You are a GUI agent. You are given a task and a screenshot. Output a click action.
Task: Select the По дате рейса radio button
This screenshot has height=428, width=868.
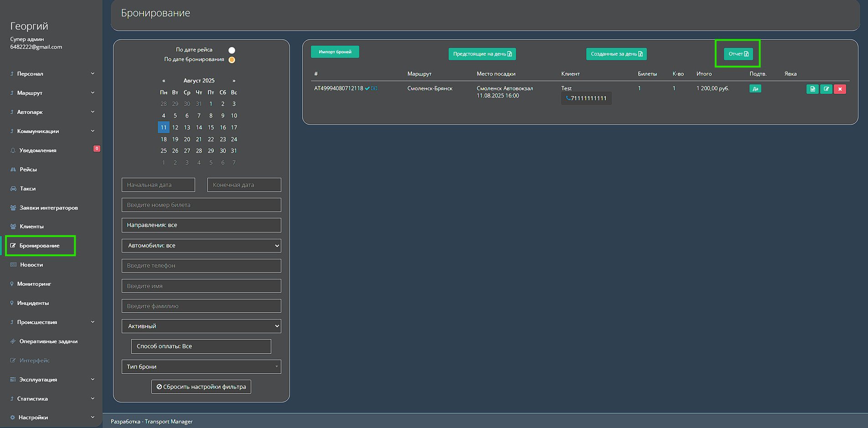pyautogui.click(x=232, y=50)
